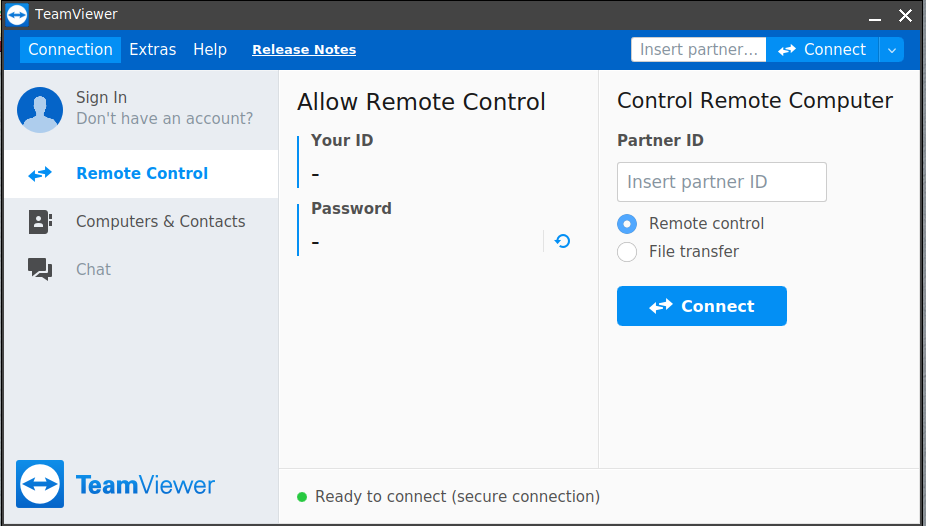Click the Partner ID label

(660, 141)
